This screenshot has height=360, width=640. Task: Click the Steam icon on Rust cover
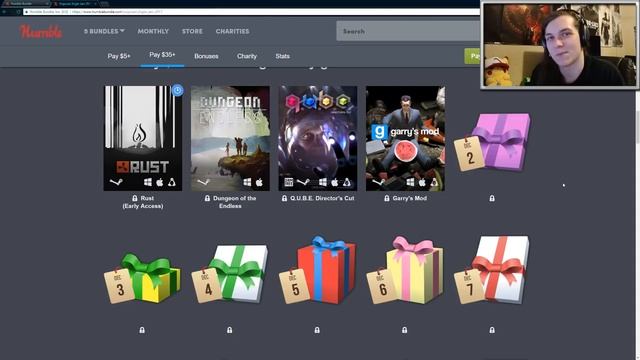coord(116,182)
